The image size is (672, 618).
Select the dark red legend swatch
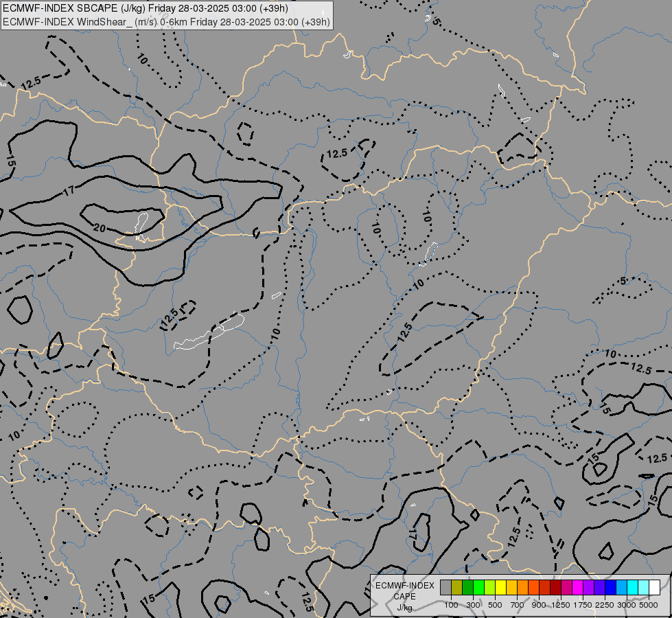click(555, 588)
